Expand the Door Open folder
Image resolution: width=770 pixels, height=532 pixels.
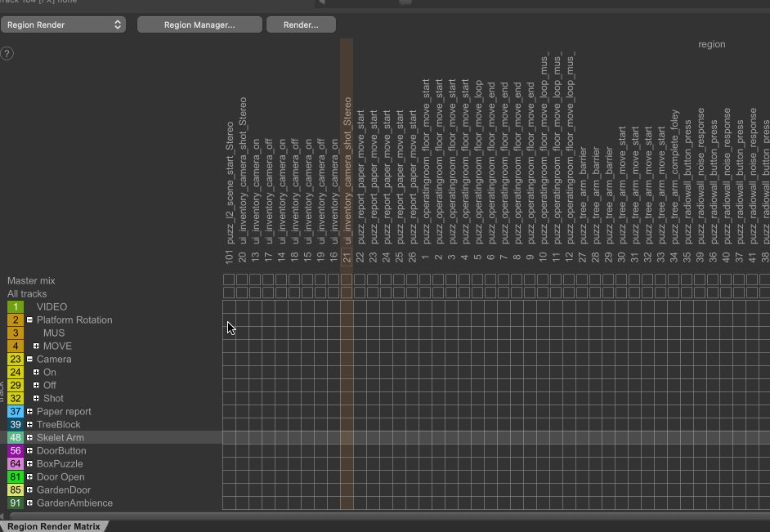(29, 477)
